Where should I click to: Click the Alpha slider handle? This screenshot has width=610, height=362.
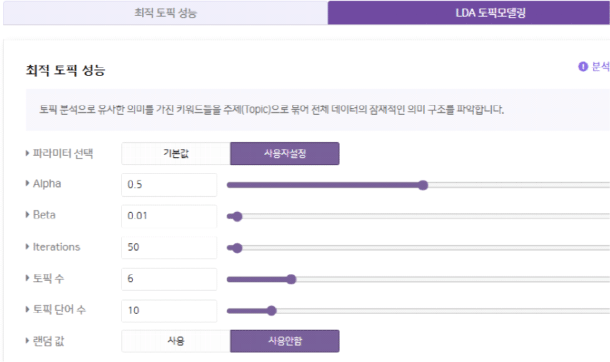[x=423, y=185]
